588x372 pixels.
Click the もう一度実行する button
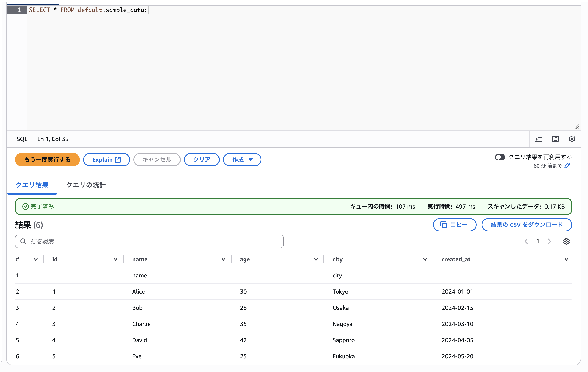pyautogui.click(x=47, y=160)
